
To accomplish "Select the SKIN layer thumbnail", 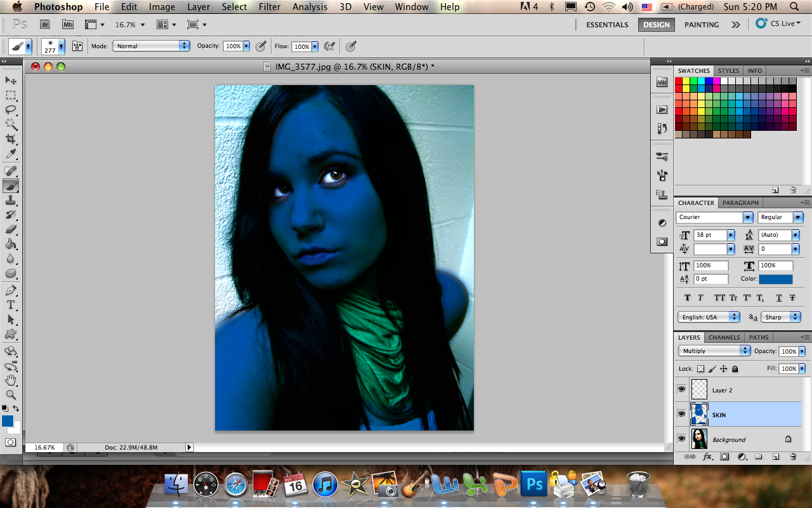I will pos(698,414).
